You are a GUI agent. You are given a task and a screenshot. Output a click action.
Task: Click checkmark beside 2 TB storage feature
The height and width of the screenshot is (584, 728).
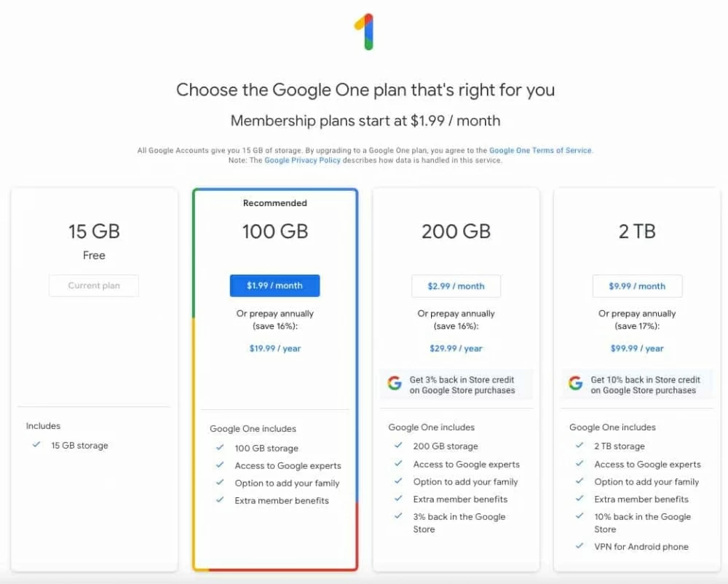tap(579, 446)
